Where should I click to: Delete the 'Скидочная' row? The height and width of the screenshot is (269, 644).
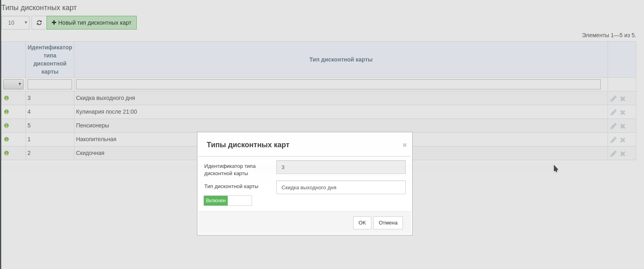pyautogui.click(x=623, y=154)
